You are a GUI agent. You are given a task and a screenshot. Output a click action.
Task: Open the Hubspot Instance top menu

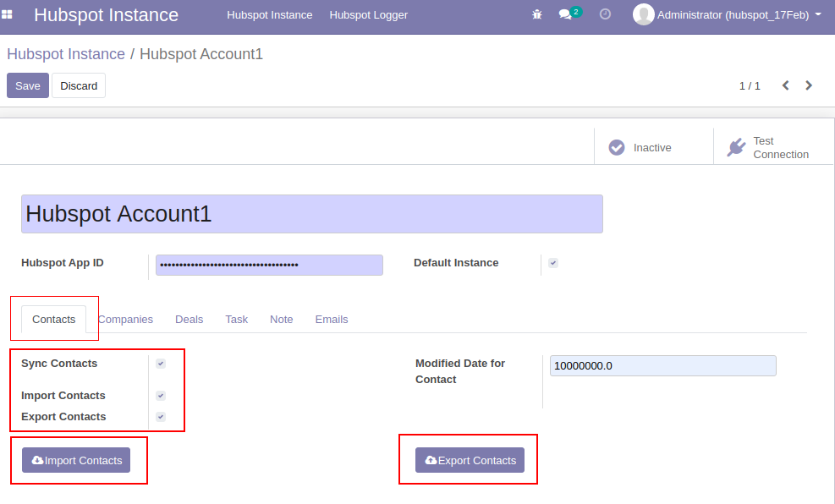(270, 15)
